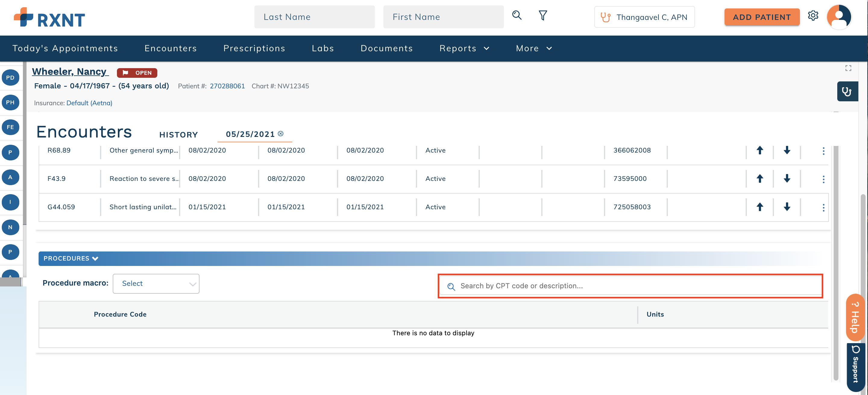Select the 05/25/2021 encounter tab
Viewport: 868px width, 395px height.
tap(250, 134)
